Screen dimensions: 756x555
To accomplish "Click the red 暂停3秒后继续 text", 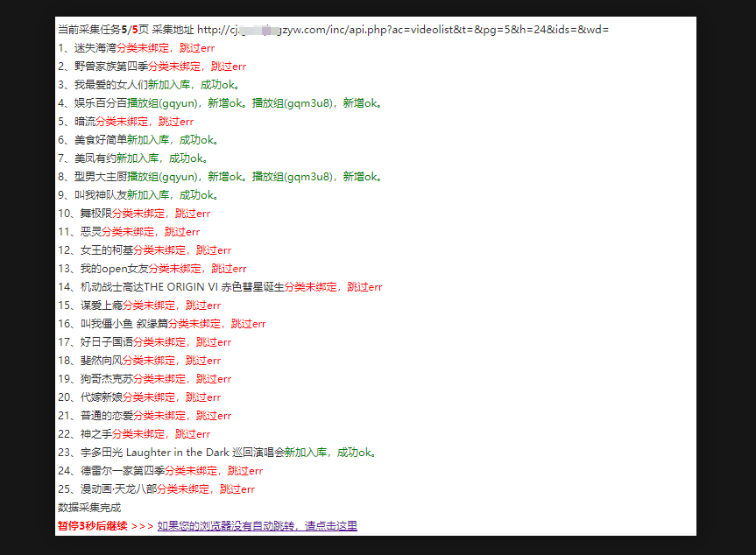I will [92, 526].
